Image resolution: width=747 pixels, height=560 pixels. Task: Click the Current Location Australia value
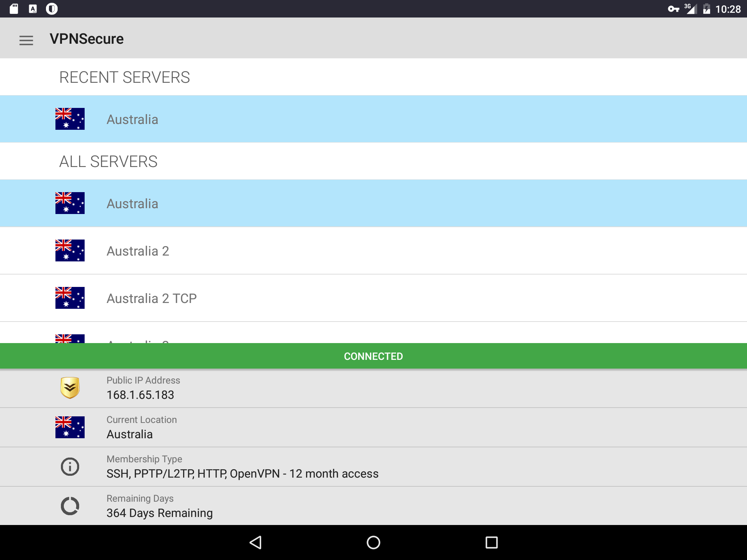coord(129,434)
